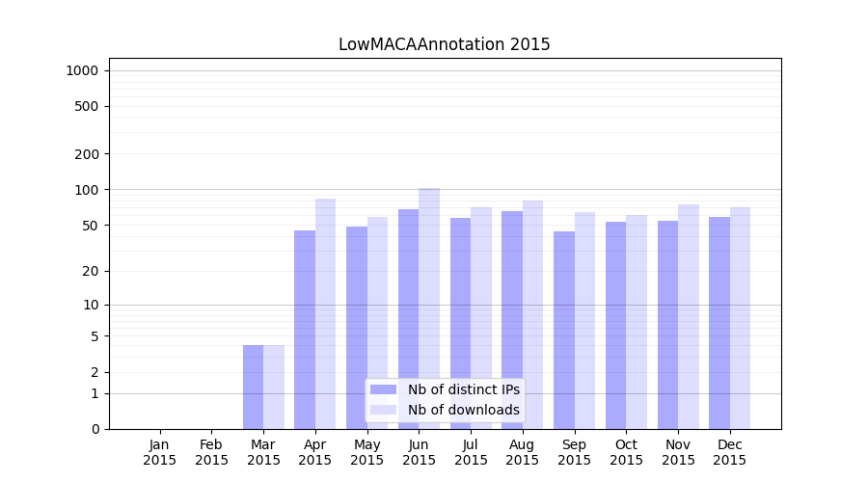Click the Jun 2015 downloads bar
This screenshot has width=868, height=482.
tap(429, 308)
